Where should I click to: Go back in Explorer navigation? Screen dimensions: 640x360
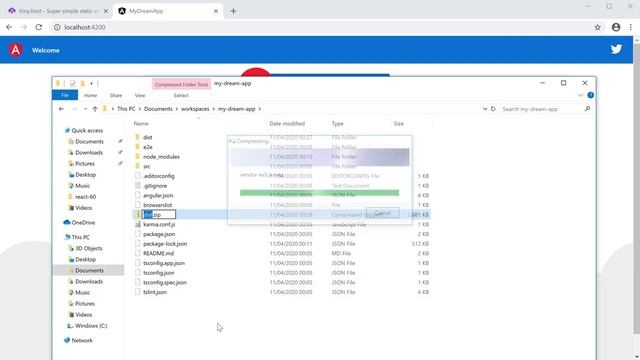point(61,109)
